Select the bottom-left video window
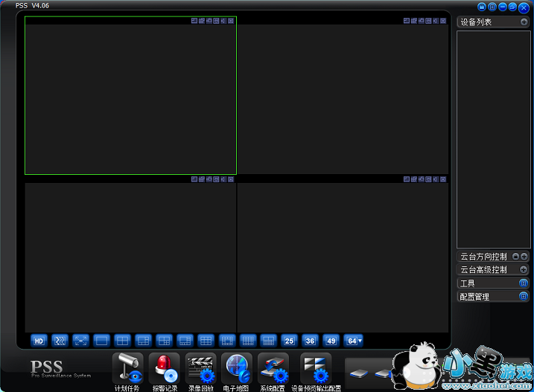The image size is (534, 392). click(131, 254)
